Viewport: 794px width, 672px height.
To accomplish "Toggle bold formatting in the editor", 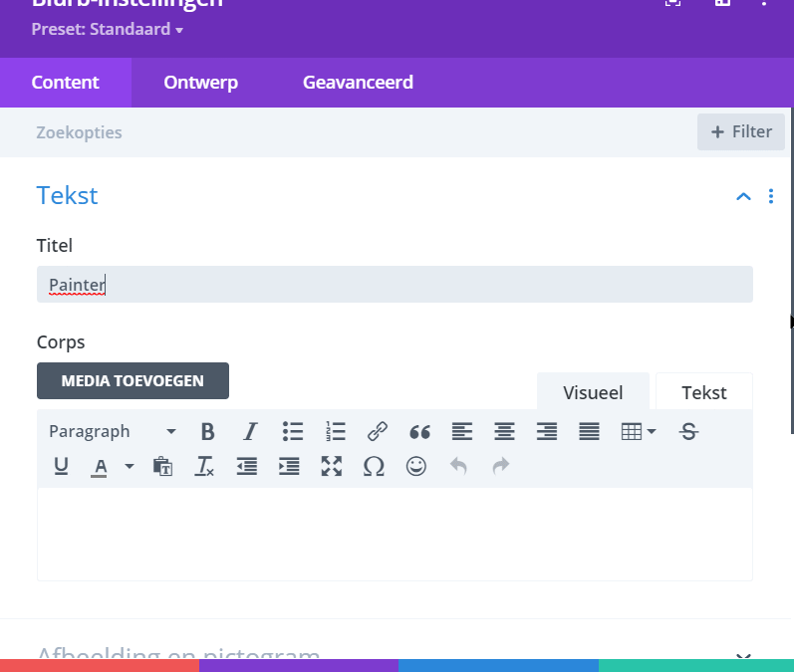I will tap(207, 431).
